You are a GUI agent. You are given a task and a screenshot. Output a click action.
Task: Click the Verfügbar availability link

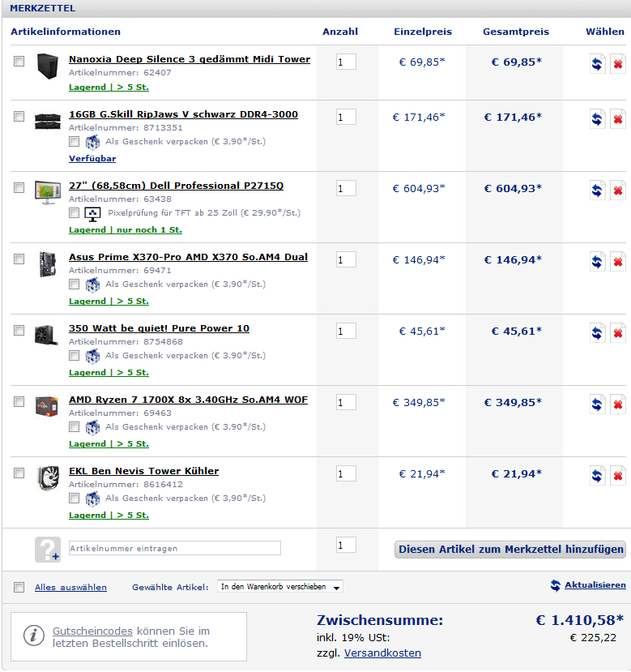92,159
